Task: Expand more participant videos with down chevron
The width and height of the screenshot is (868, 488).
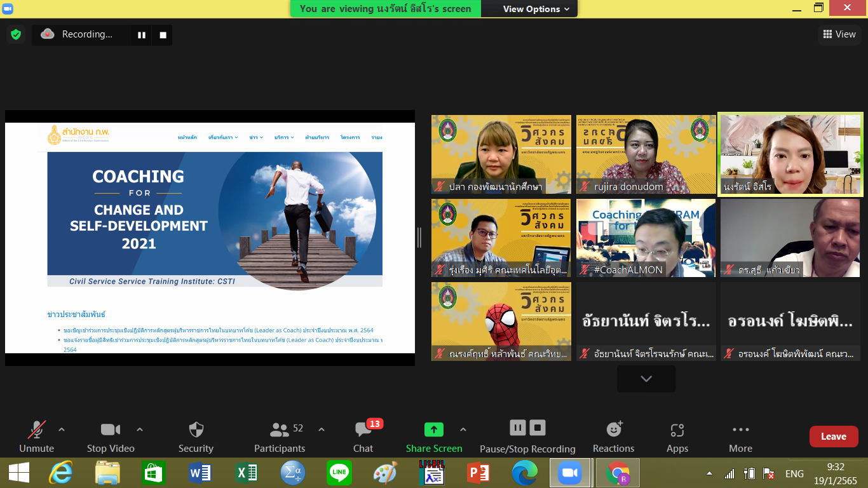Action: (646, 379)
